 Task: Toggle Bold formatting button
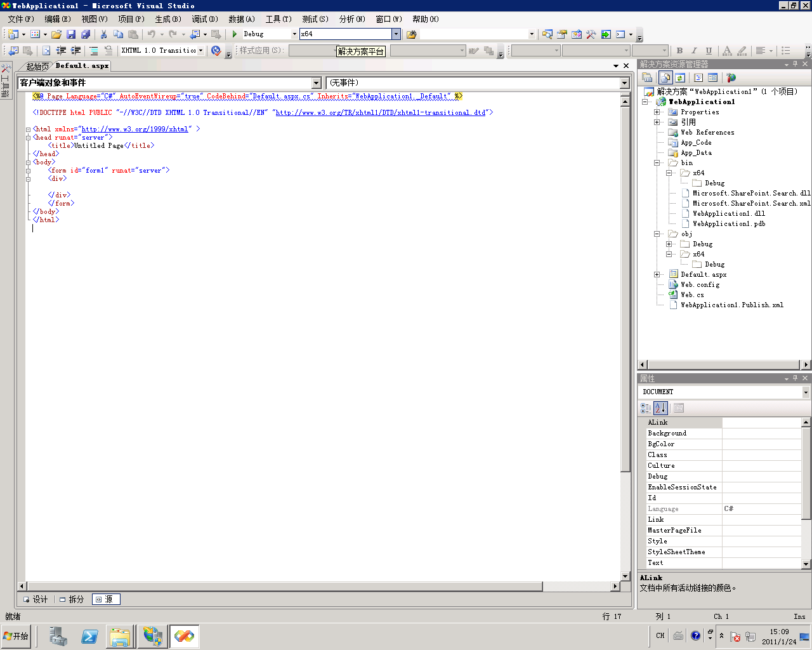point(679,51)
